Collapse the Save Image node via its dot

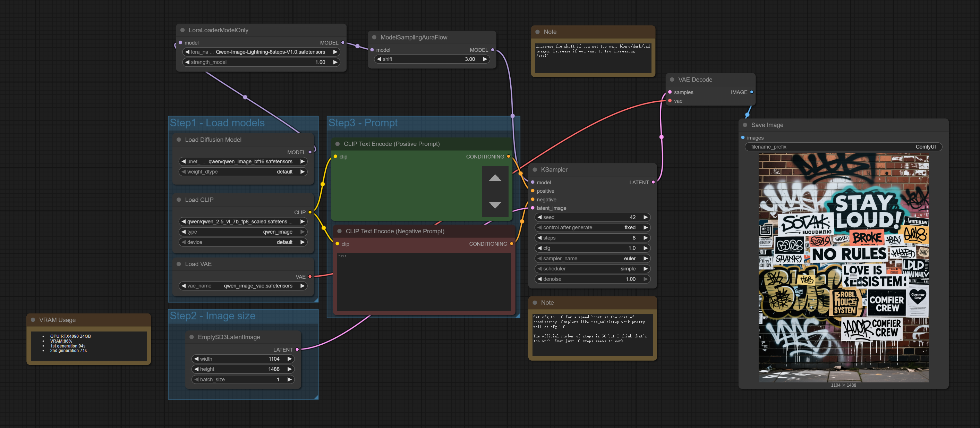(x=745, y=125)
